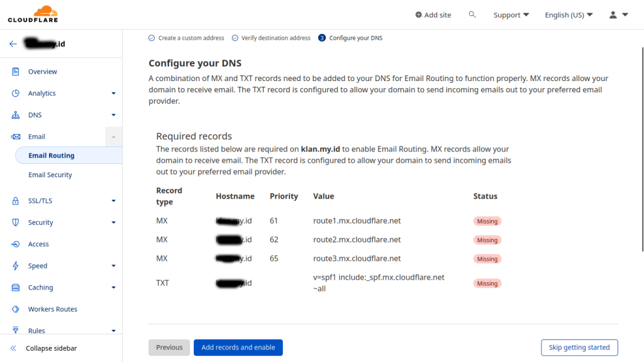Screen dimensions: 644x362
Task: Open the Access section
Action: pos(38,244)
